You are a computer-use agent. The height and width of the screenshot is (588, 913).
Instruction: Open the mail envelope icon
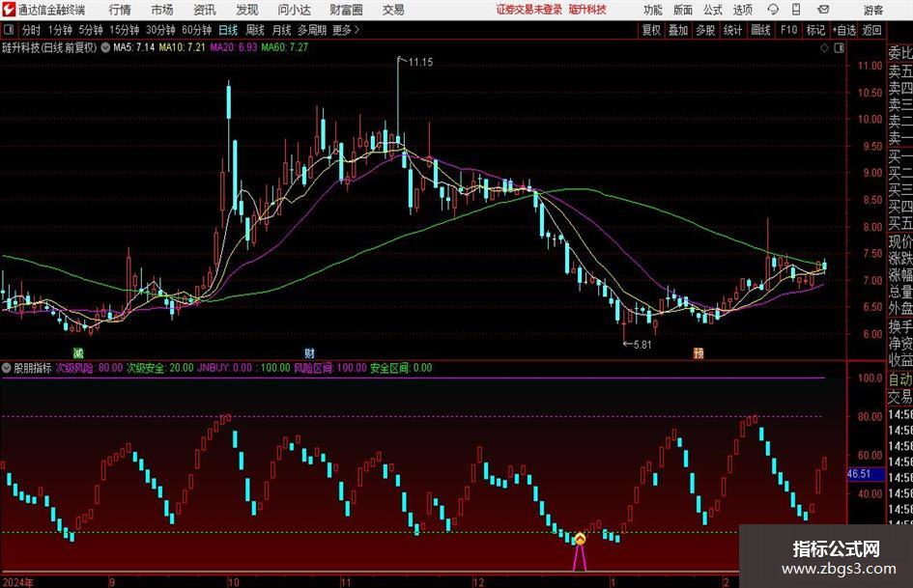[x=823, y=10]
